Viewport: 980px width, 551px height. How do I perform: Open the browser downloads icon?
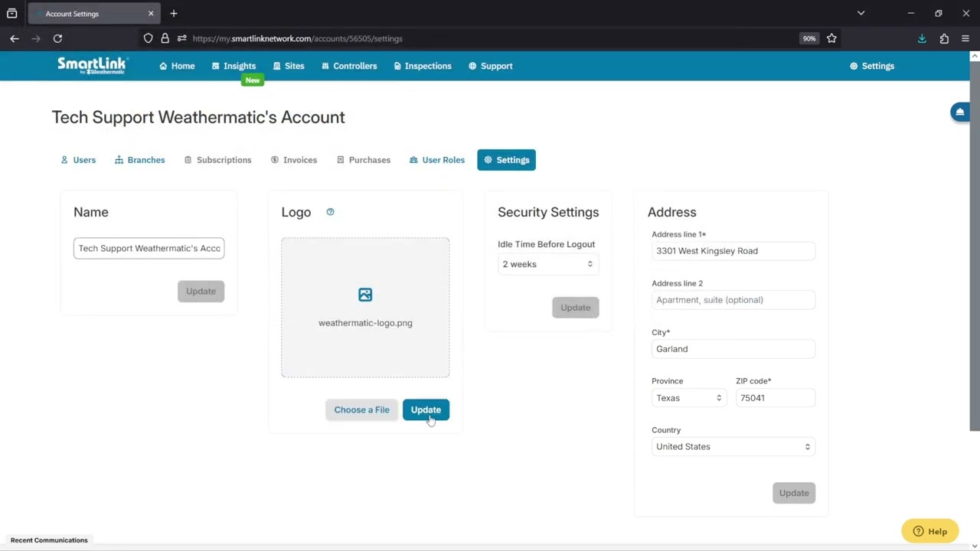922,38
